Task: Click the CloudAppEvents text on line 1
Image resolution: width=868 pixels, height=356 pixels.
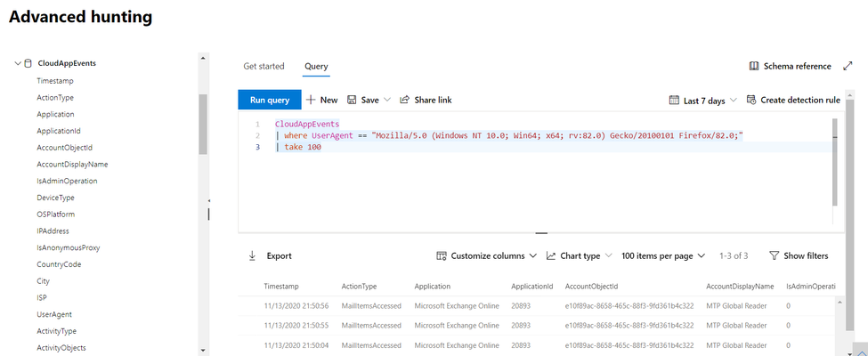Action: 307,124
